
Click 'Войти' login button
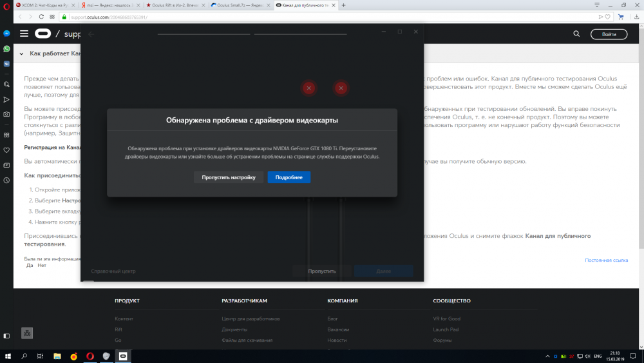pos(609,34)
